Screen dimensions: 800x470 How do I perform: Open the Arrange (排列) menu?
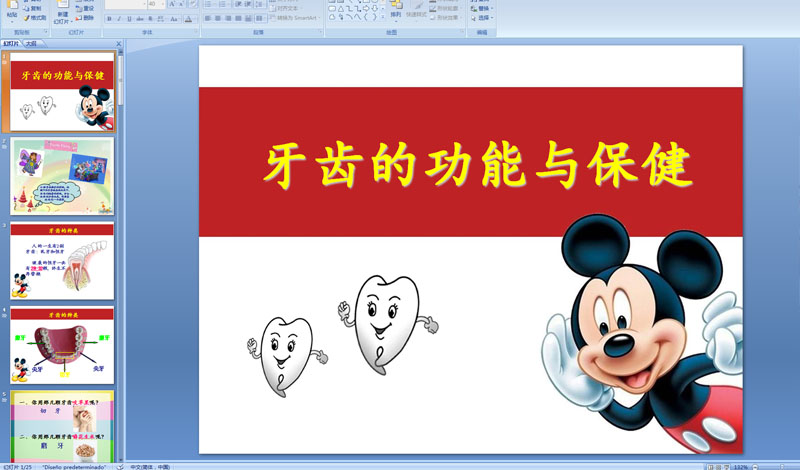click(396, 11)
